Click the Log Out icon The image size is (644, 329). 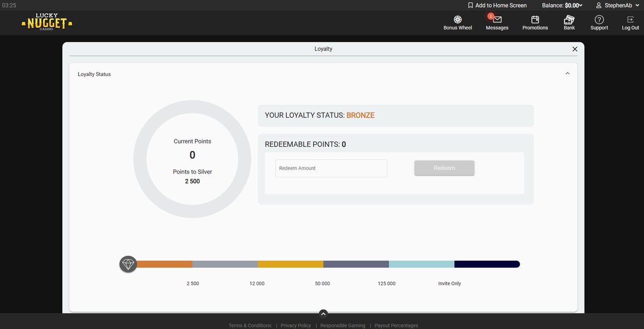pos(630,20)
